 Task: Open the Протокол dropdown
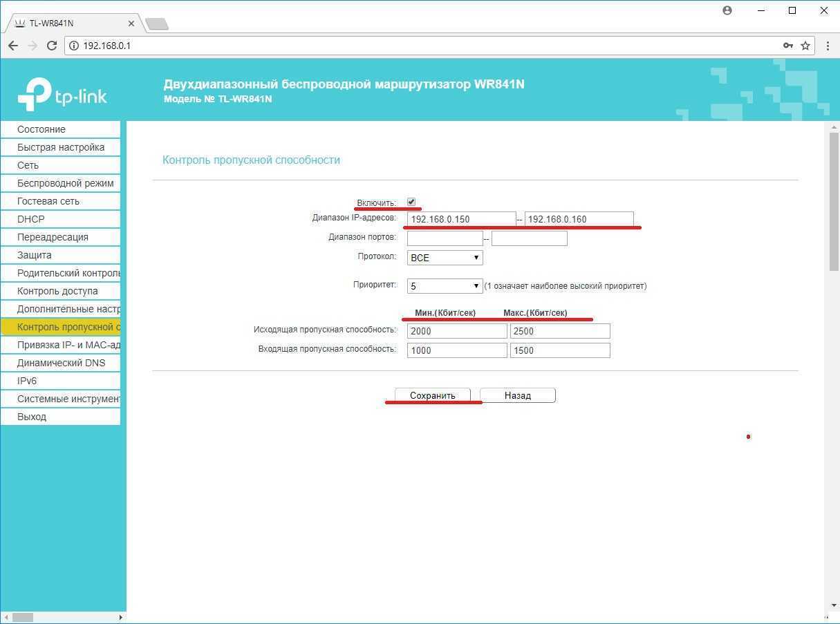[x=445, y=258]
